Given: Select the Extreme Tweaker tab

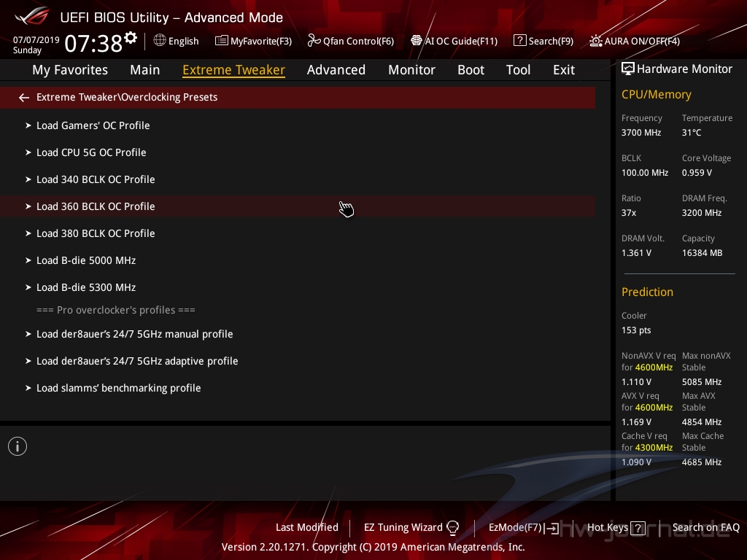Looking at the screenshot, I should pos(234,70).
